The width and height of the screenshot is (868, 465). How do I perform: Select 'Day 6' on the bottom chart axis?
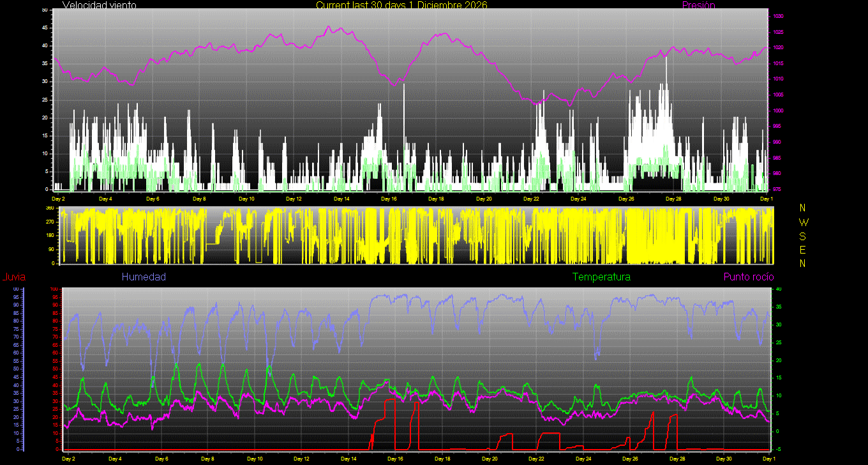point(162,459)
